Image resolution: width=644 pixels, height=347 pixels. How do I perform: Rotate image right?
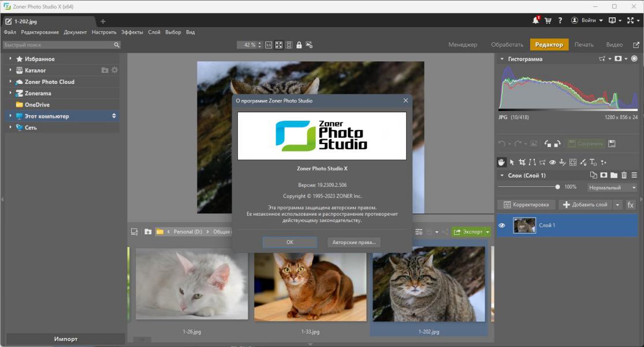(557, 143)
